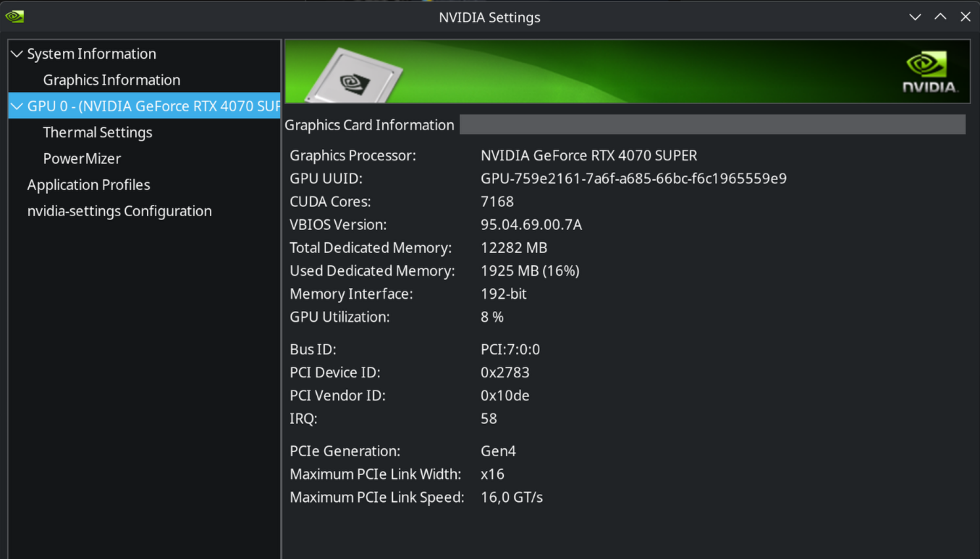The height and width of the screenshot is (559, 980).
Task: Click the GPU chip image in banner
Action: [x=354, y=75]
